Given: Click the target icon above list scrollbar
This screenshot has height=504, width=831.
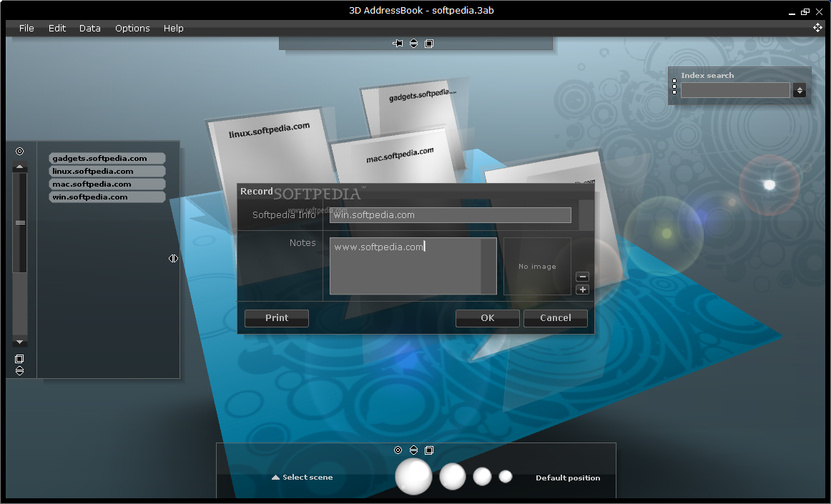Looking at the screenshot, I should tap(19, 152).
